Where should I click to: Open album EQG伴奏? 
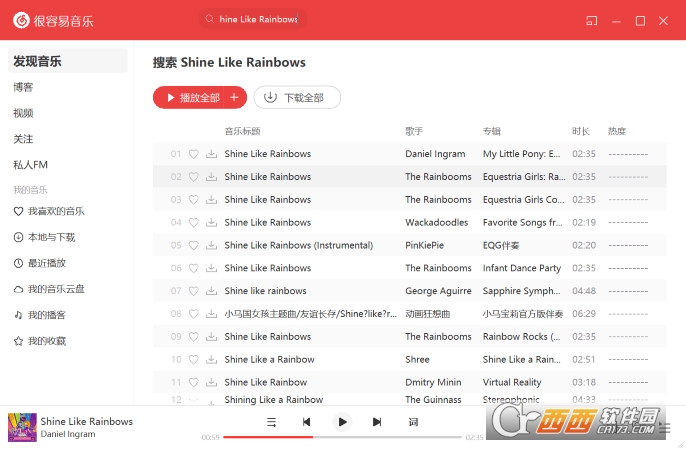(x=501, y=245)
